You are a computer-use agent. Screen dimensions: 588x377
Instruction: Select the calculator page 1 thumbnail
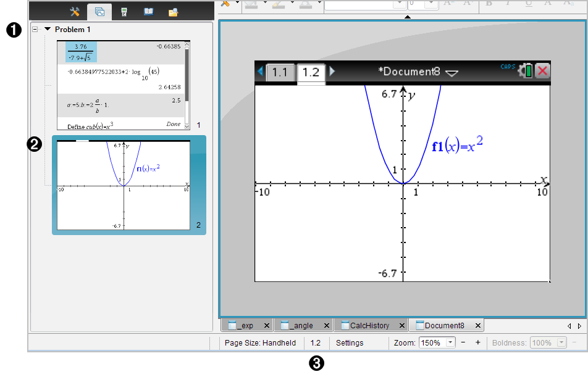point(124,85)
